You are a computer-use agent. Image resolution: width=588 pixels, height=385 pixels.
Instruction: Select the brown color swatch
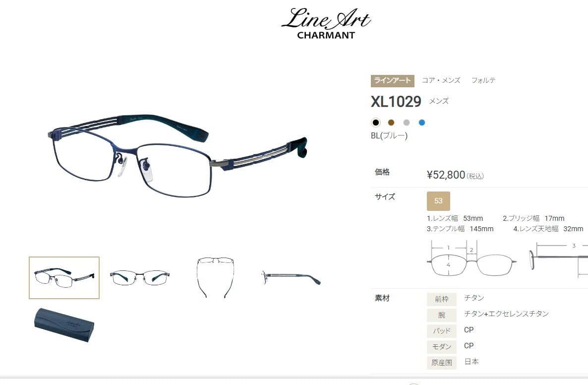391,123
